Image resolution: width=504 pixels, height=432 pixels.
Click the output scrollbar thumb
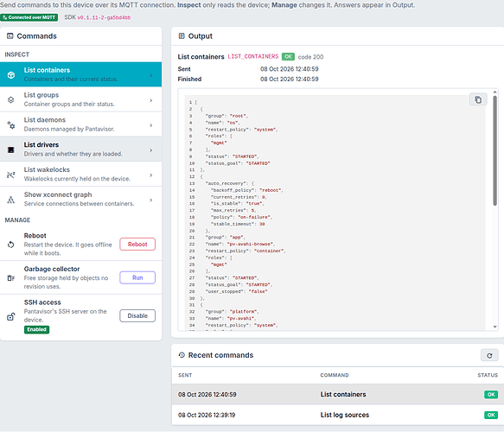(495, 150)
